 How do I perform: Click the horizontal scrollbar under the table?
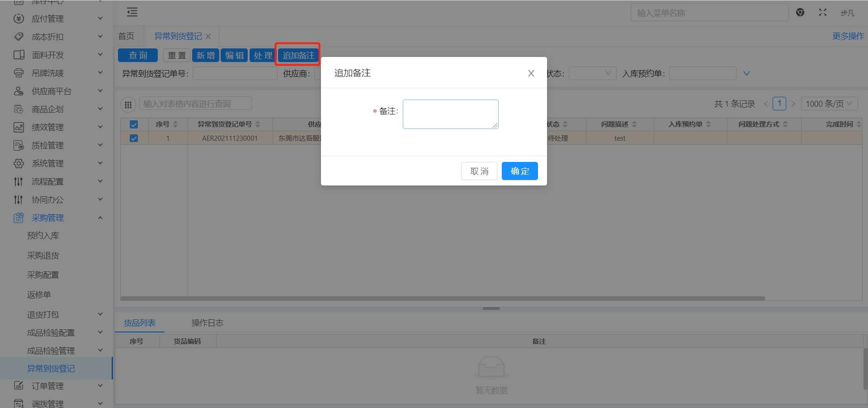click(x=442, y=299)
